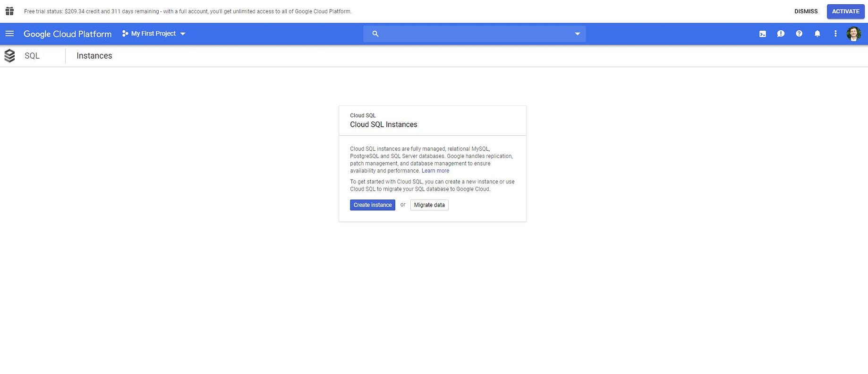Click the free trial status text
868x374 pixels.
coord(187,11)
